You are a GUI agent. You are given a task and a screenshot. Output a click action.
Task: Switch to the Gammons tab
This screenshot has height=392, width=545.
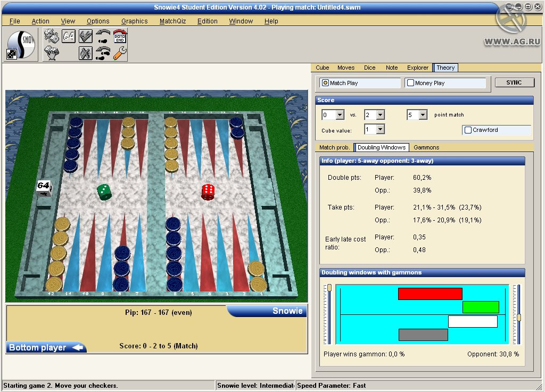coord(426,147)
